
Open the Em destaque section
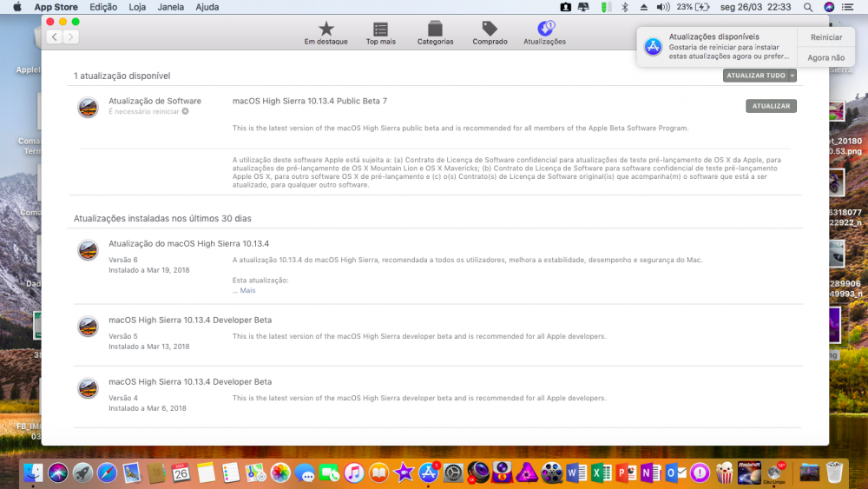point(325,33)
